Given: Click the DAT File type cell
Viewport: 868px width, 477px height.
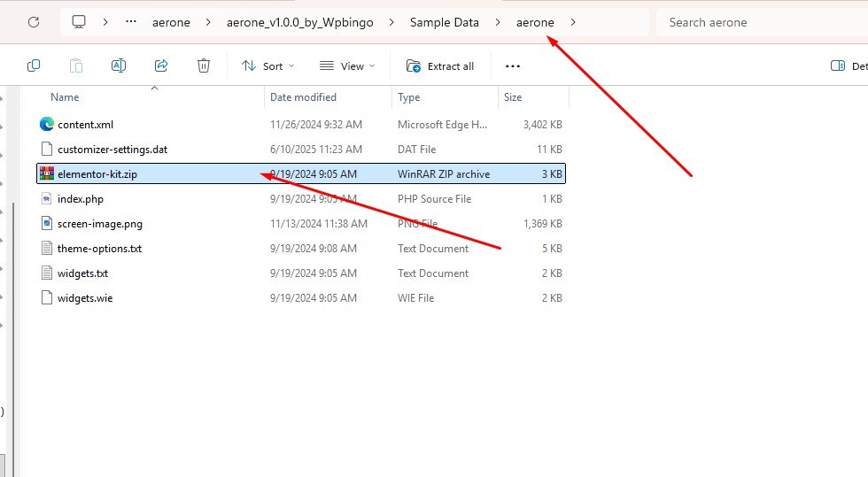Looking at the screenshot, I should [416, 150].
